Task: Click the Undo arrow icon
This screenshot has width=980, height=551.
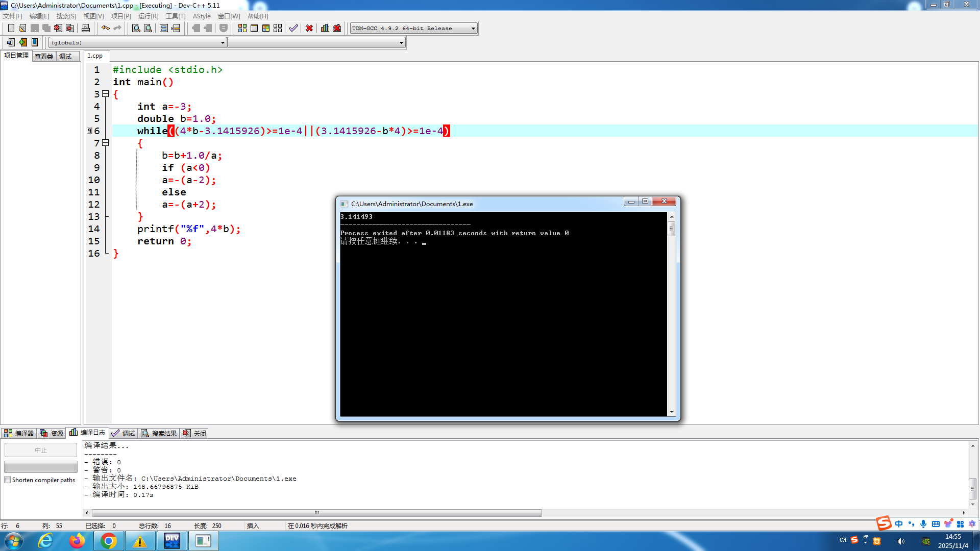Action: pos(105,28)
